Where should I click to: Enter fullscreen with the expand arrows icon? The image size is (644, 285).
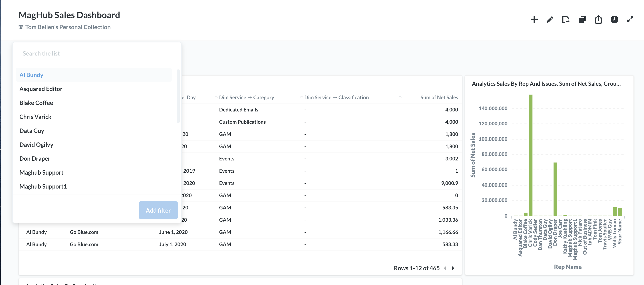[x=630, y=19]
